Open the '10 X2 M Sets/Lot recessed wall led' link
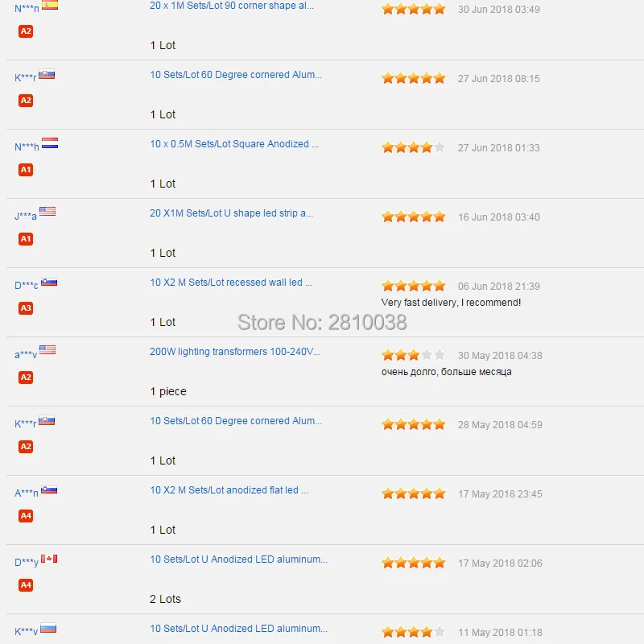The width and height of the screenshot is (644, 644). (x=231, y=283)
